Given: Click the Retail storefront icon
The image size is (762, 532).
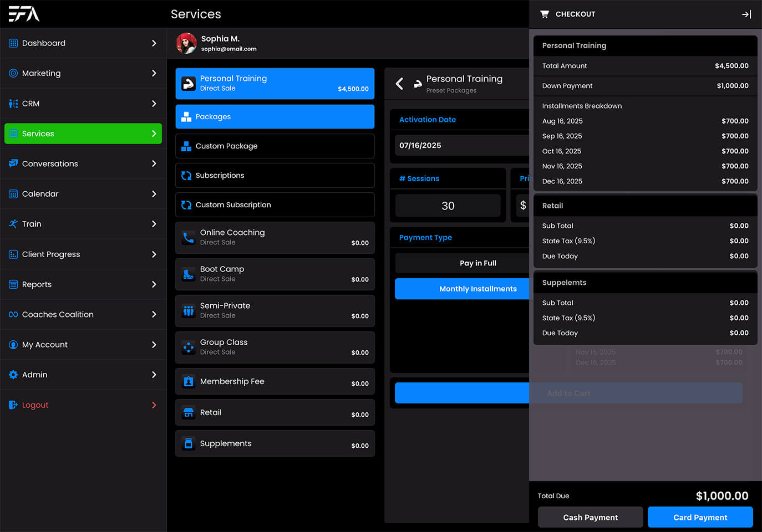Looking at the screenshot, I should coord(189,413).
